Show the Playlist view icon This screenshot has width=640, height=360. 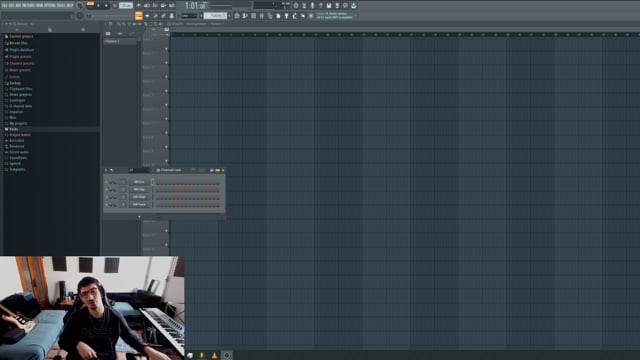(237, 16)
